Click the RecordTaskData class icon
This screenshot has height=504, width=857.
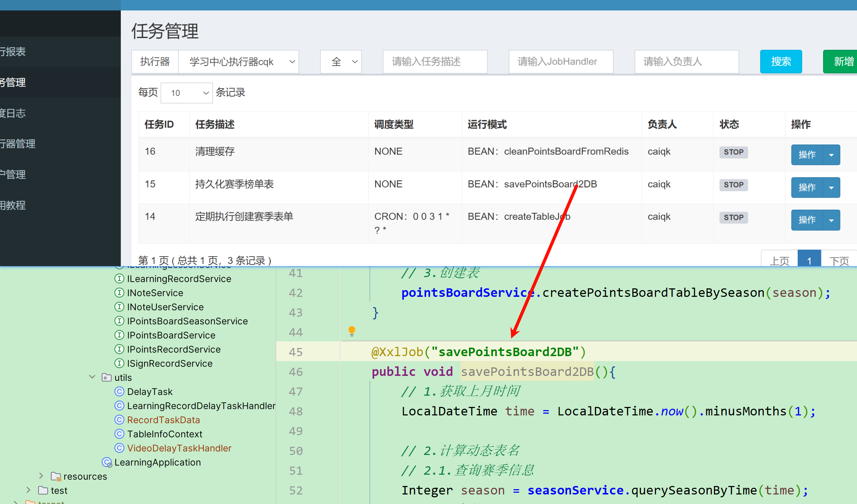click(x=119, y=420)
